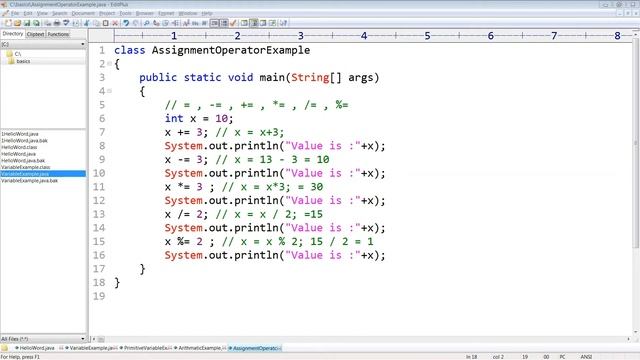The image size is (640, 360).
Task: Switch to the Directory panel tab
Action: tap(13, 34)
